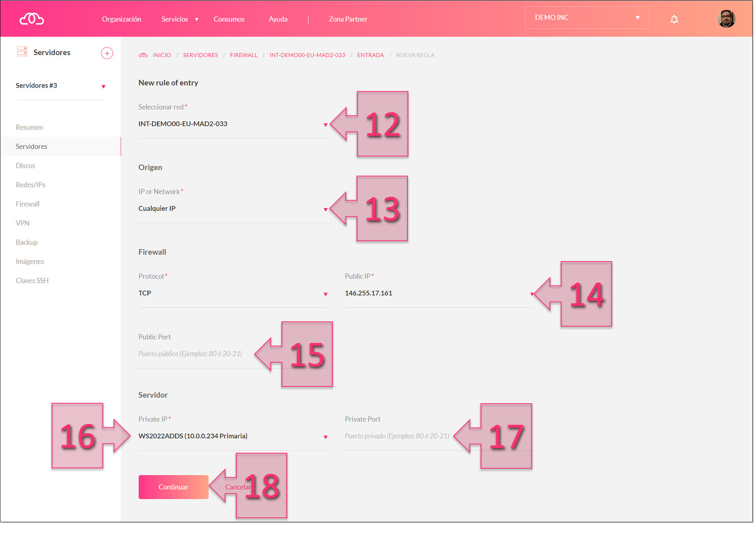Go to the Consumos menu item
756x533 pixels.
229,19
